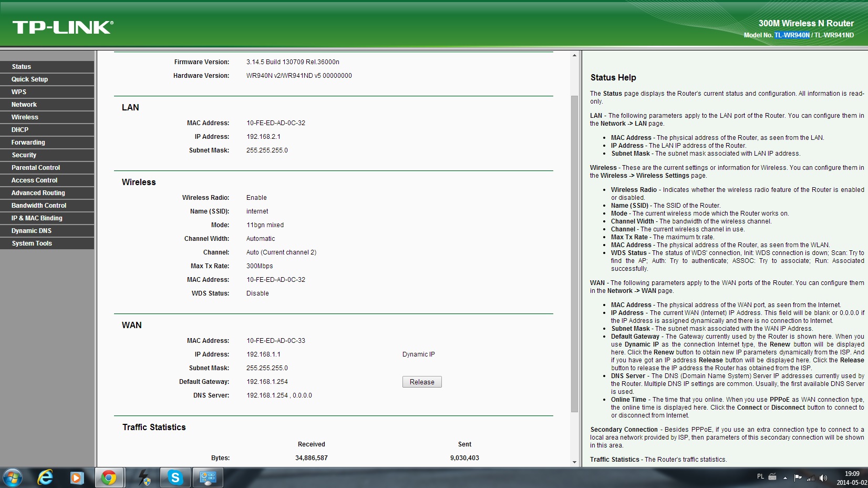Select Access Control in the sidebar
The height and width of the screenshot is (488, 868).
[x=47, y=180]
